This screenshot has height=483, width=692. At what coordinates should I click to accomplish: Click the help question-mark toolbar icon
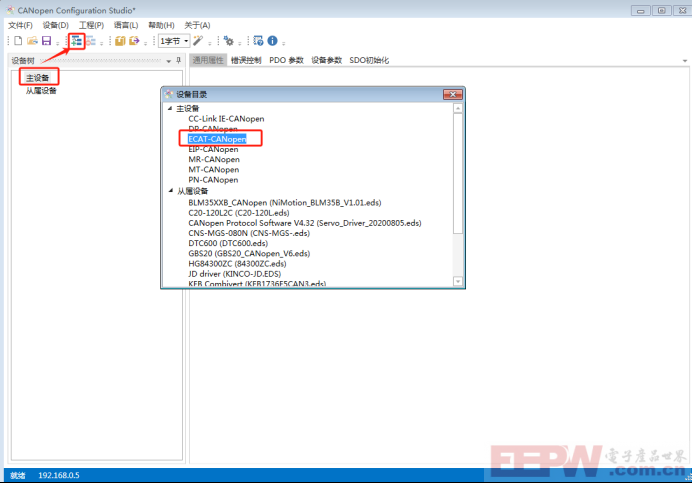click(x=259, y=41)
